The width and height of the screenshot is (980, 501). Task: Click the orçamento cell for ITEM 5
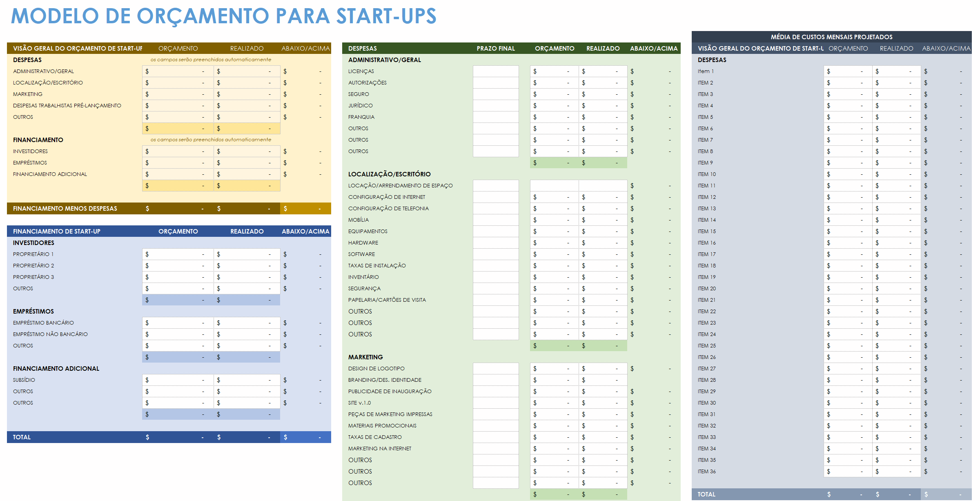click(x=848, y=117)
